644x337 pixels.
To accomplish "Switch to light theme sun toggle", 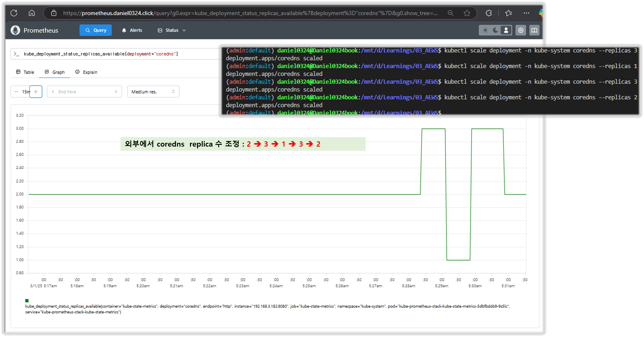I will coord(485,30).
